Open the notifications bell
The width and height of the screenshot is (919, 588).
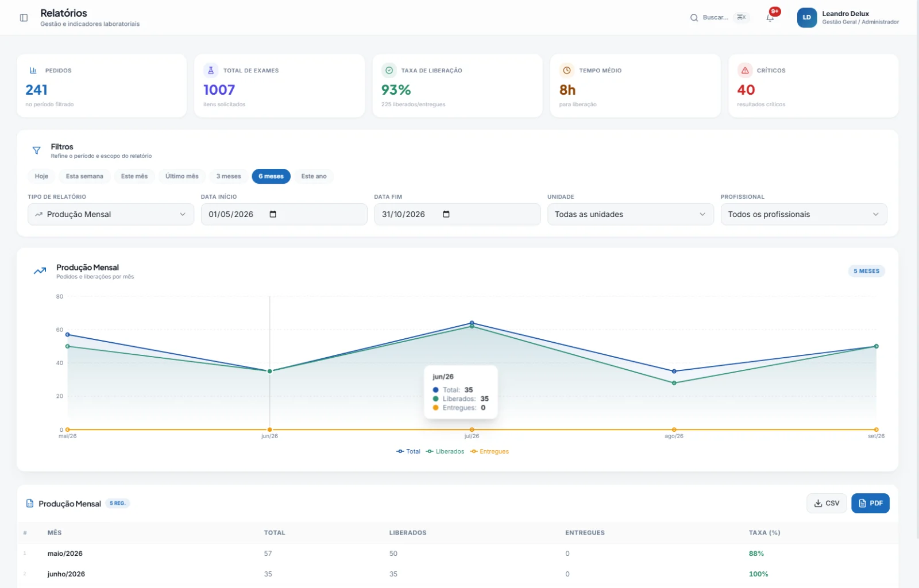[x=770, y=18]
